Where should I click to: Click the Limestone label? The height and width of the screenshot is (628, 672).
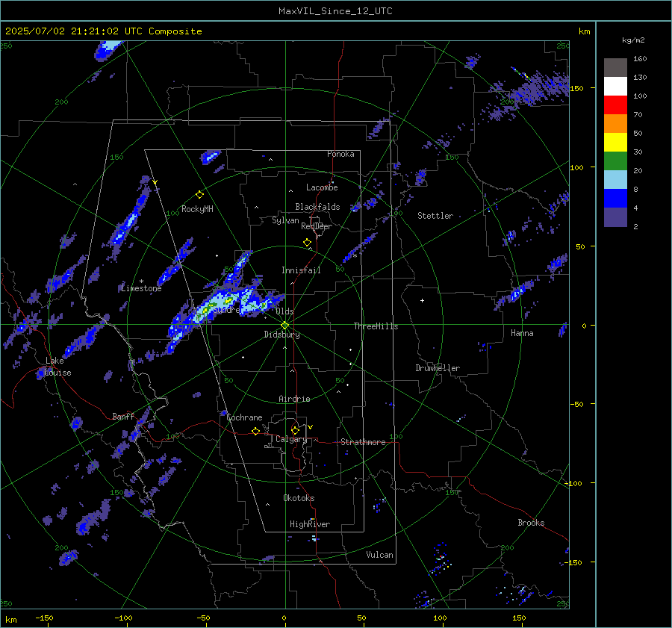point(141,288)
